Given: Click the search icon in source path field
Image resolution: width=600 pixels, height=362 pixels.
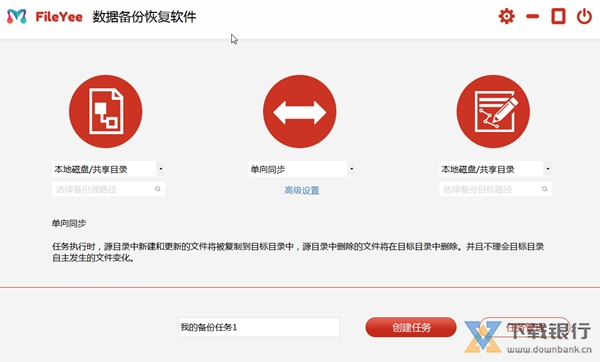Looking at the screenshot, I should coord(158,189).
